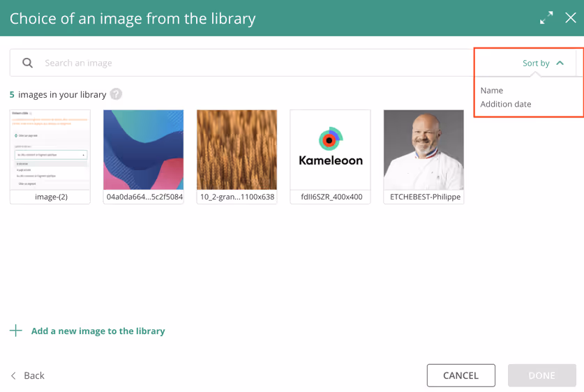Select the ETCHEBEST-Philippe chef photo
584x392 pixels.
pyautogui.click(x=424, y=150)
